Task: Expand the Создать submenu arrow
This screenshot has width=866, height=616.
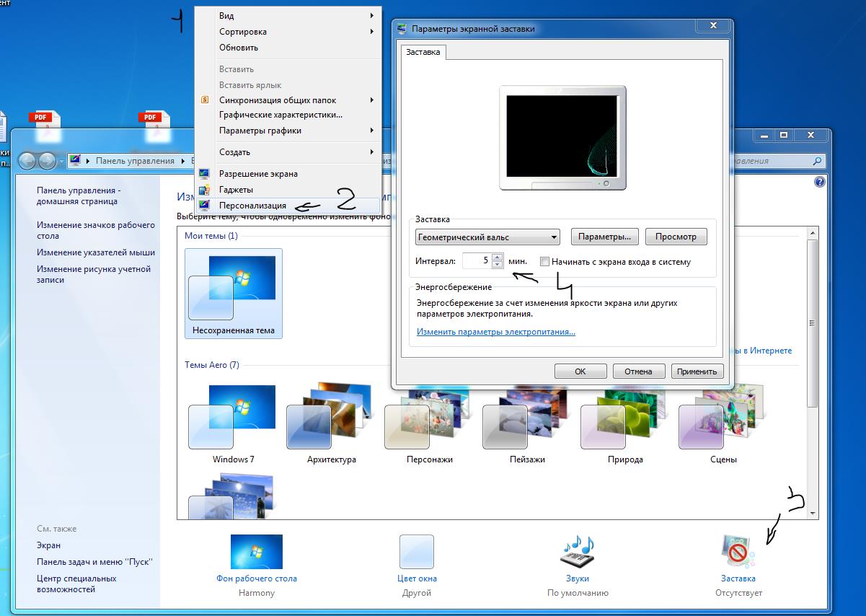Action: [x=372, y=152]
